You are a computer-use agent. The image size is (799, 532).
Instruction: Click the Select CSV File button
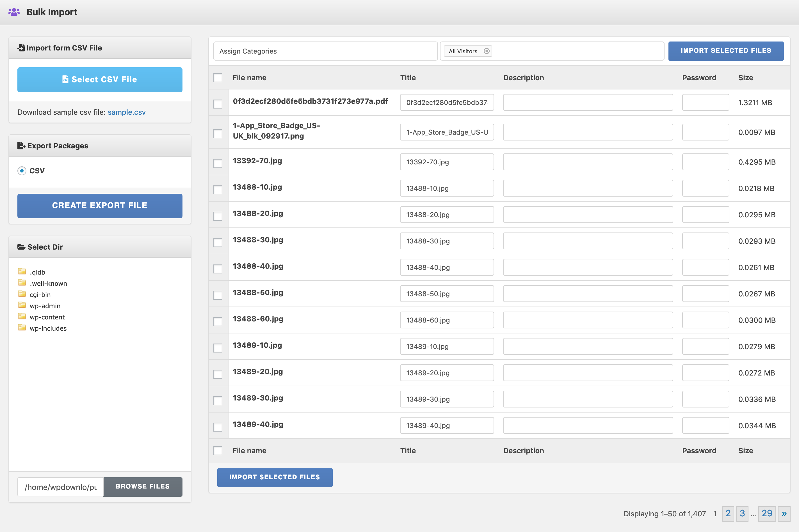100,79
